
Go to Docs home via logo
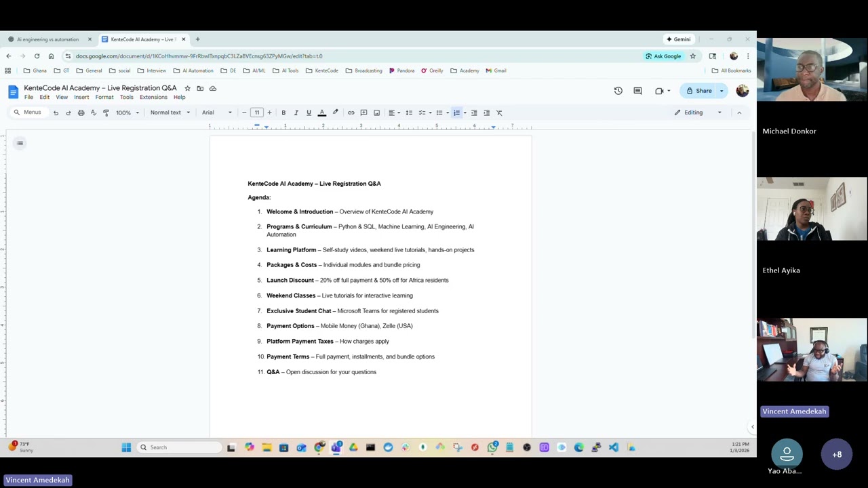(x=13, y=91)
